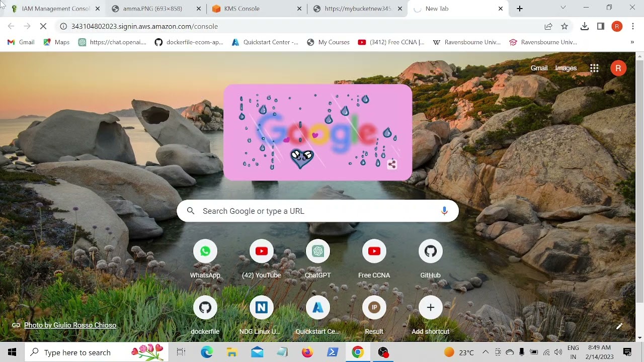This screenshot has height=362, width=644.
Task: Open the Chrome profile menu
Action: [617, 26]
